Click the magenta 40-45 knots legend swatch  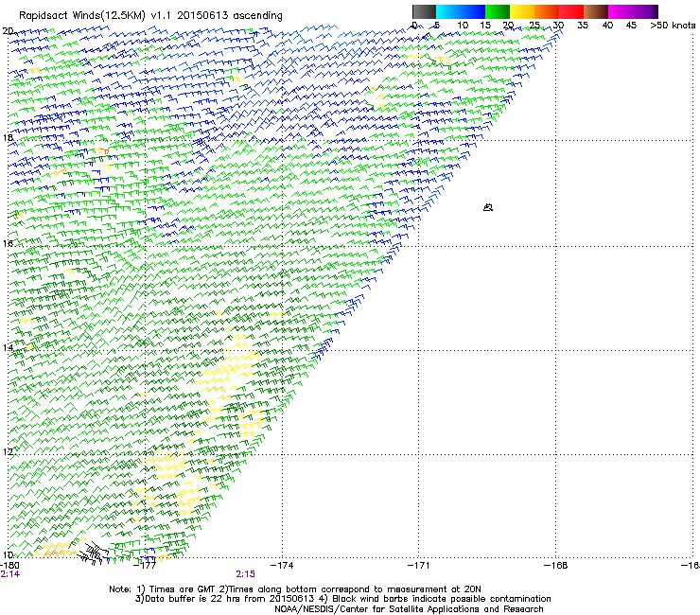coord(621,11)
